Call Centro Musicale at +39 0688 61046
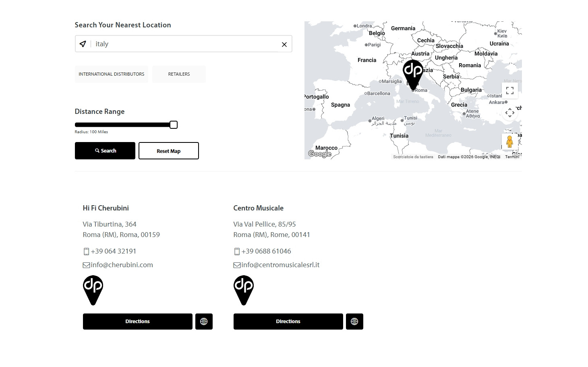The width and height of the screenshot is (588, 367). pyautogui.click(x=266, y=251)
